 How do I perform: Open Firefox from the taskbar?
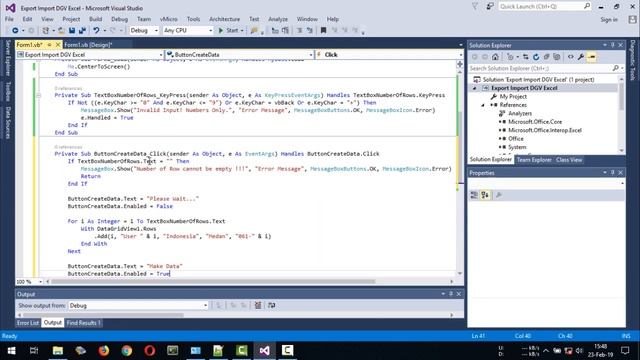point(104,351)
